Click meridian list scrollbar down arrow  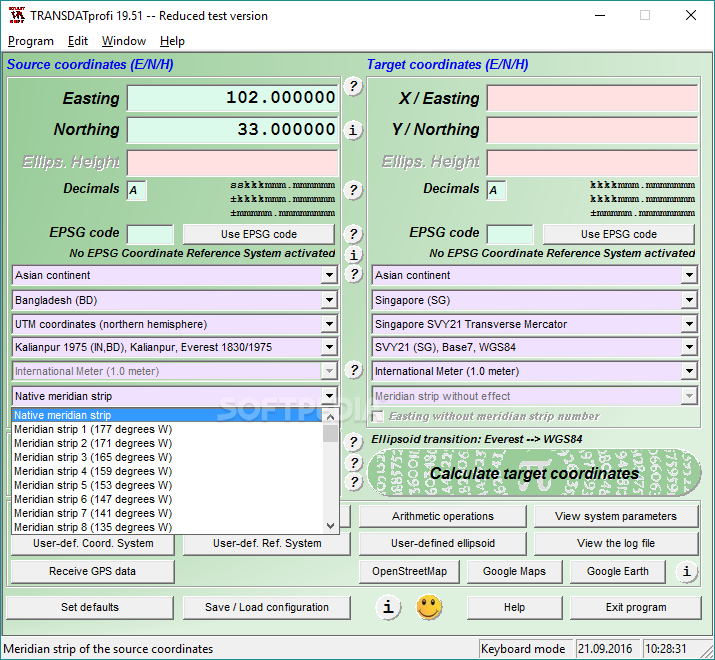point(331,526)
